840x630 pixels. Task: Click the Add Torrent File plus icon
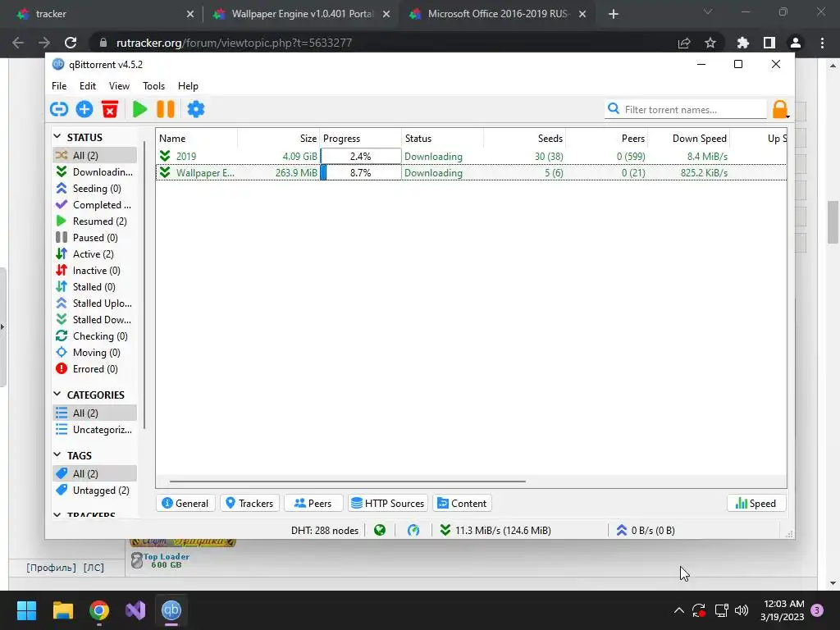pos(84,109)
